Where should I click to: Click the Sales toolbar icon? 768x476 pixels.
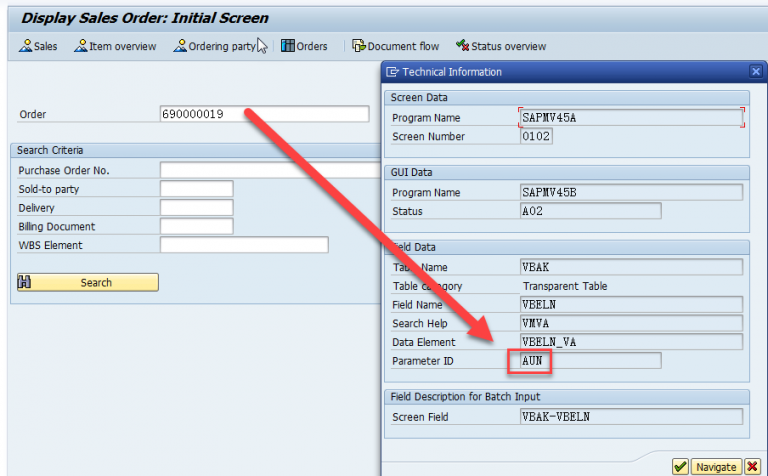[27, 46]
